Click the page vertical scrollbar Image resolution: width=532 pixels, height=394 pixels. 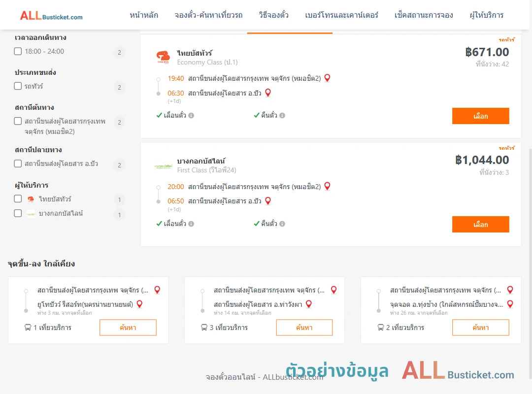[x=530, y=263]
